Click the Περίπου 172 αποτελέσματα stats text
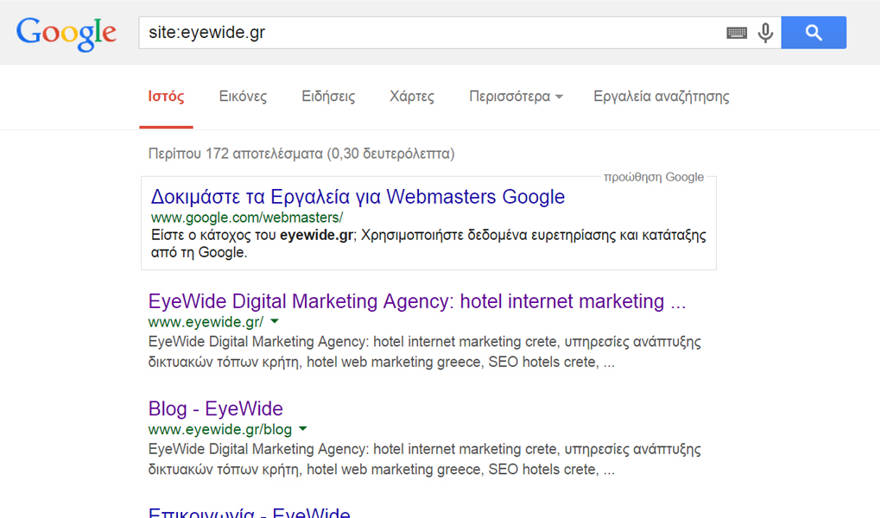 (301, 154)
